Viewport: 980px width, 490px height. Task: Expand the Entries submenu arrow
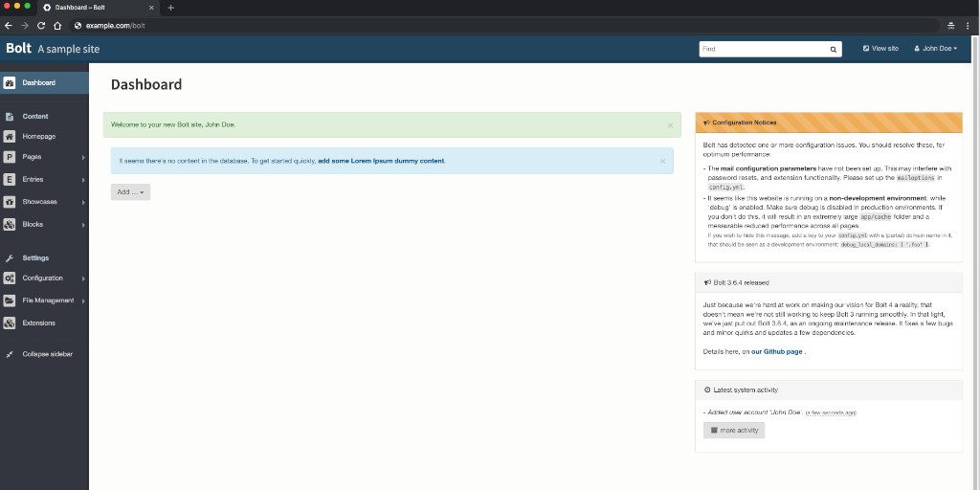[83, 180]
